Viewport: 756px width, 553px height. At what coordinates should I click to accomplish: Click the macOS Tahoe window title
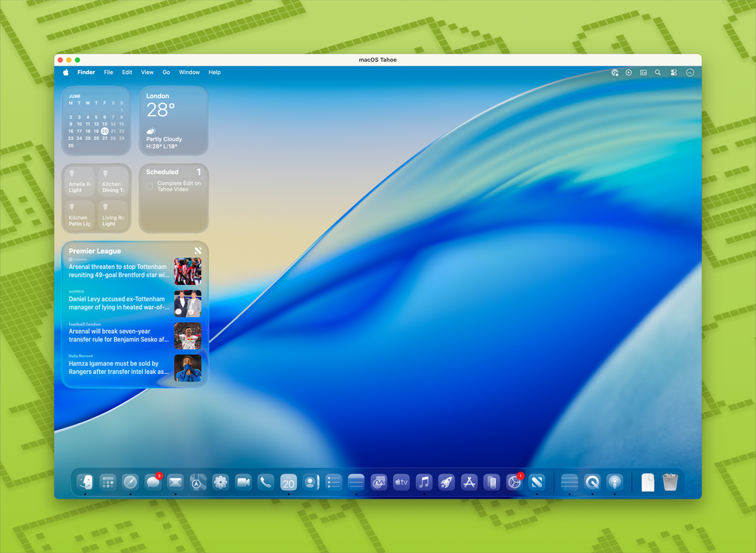point(377,60)
